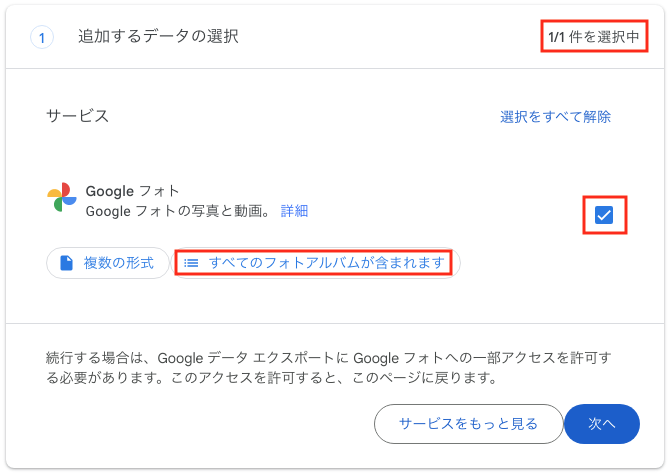
Task: Click the 続行する場合は access permission notice
Action: point(328,368)
